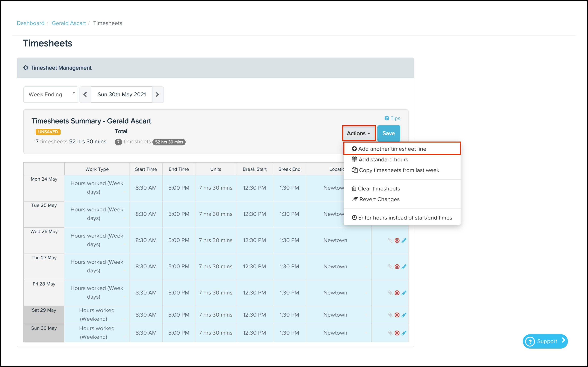Go to next week with right arrow

(158, 94)
